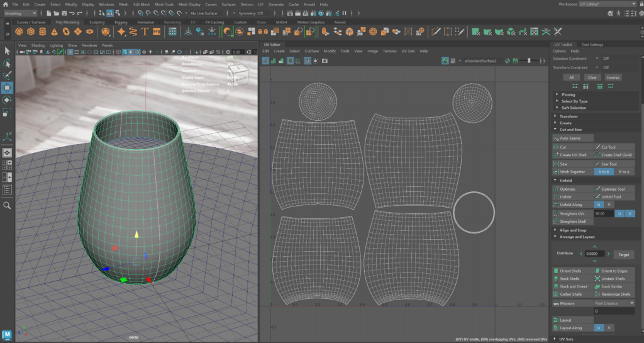Viewport: 644px width, 343px height.
Task: Open the Mesh Tools menu
Action: tap(164, 4)
